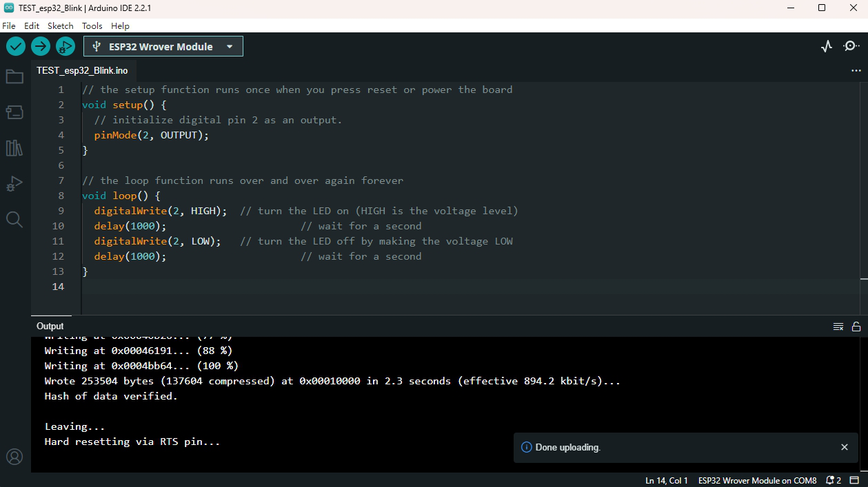
Task: Click the delay(1000); on line 12
Action: click(131, 256)
